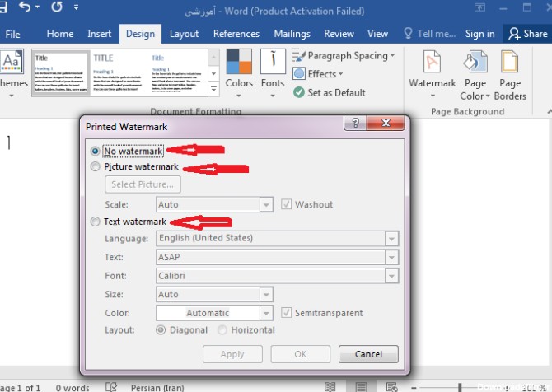Click the Page Color icon

(475, 63)
